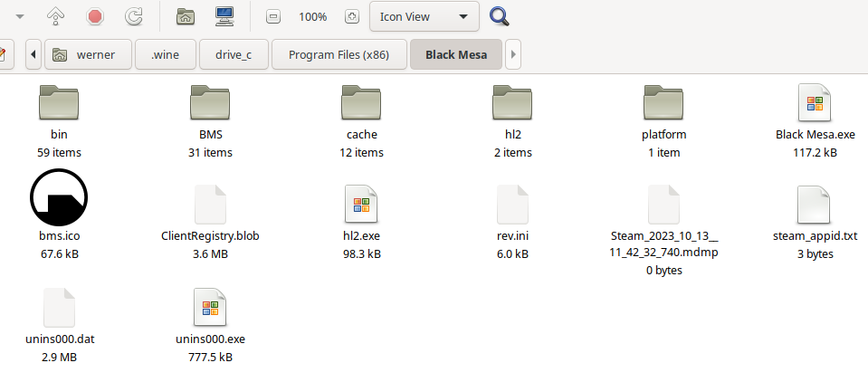Click the Computer icon in toolbar
Screen dimensions: 868x382
(x=226, y=16)
